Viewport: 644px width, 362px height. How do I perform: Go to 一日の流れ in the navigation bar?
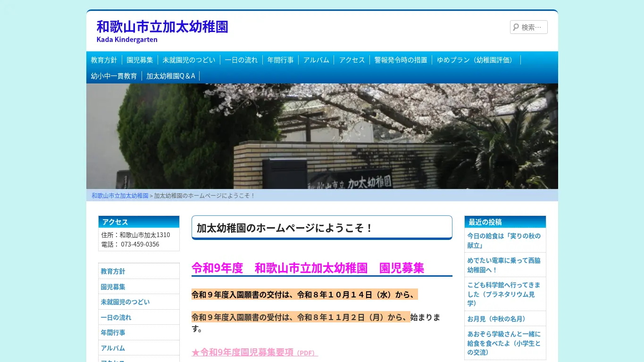click(241, 60)
